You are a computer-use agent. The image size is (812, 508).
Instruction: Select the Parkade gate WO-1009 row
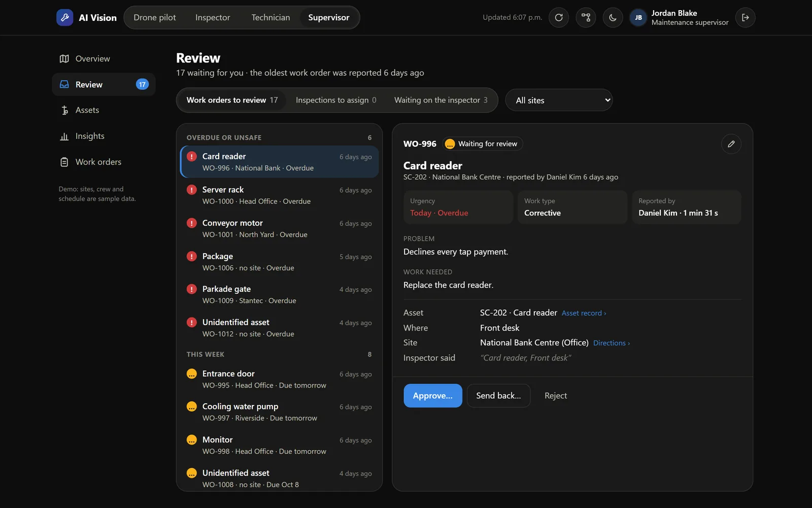pos(279,295)
